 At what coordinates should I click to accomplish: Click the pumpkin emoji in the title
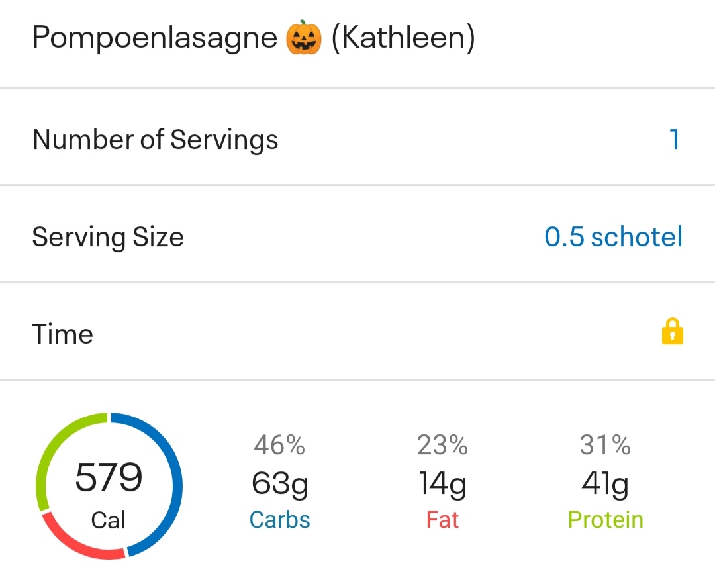[x=304, y=38]
